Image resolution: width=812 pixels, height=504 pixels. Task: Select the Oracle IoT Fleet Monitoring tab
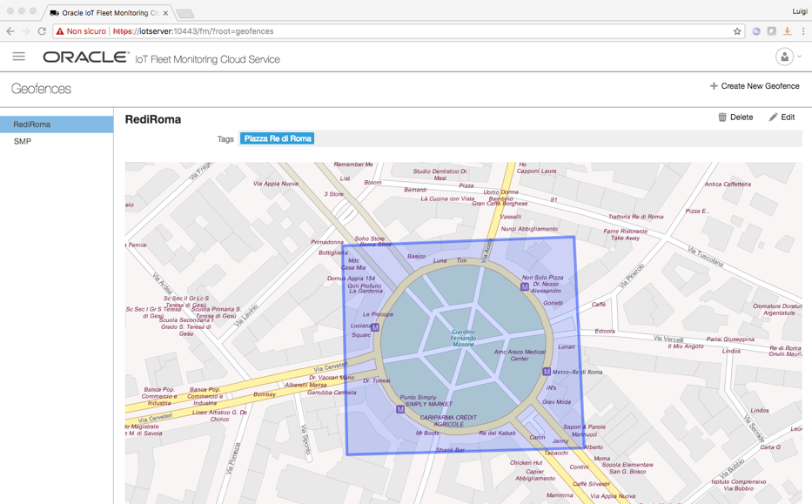(x=108, y=12)
